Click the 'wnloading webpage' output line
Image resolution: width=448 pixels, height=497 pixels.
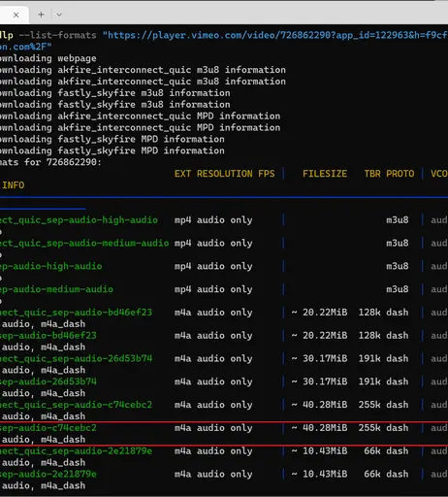(48, 58)
